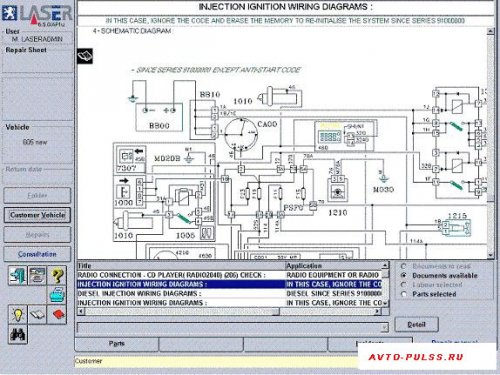
Task: Click the Consultation button
Action: [x=37, y=254]
